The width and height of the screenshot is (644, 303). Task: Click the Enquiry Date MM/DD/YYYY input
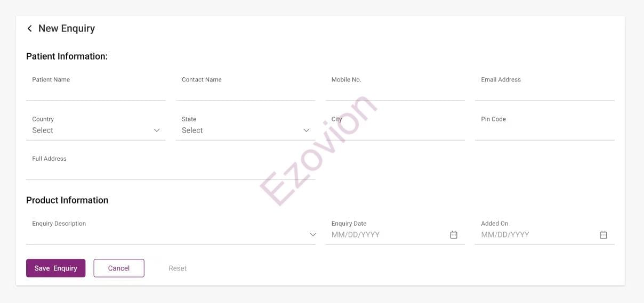click(388, 235)
